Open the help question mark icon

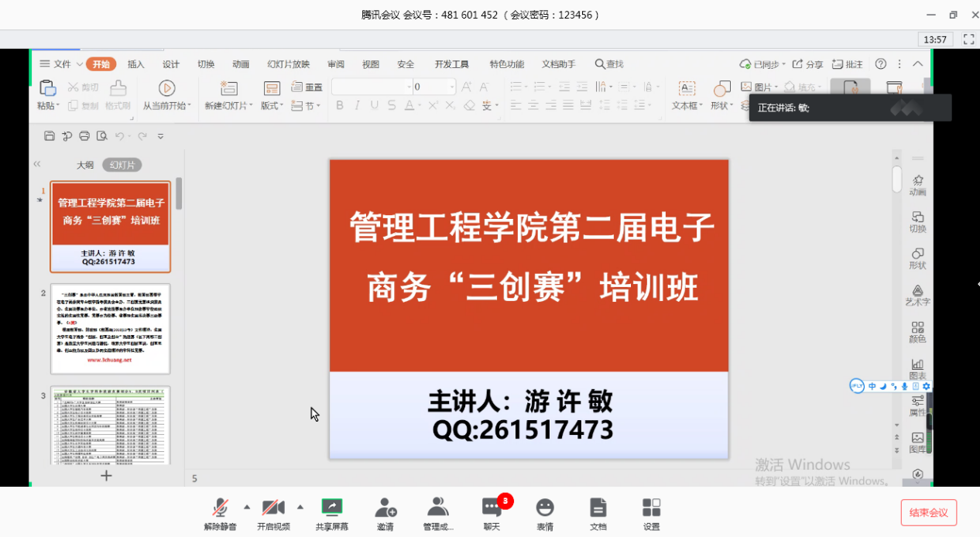click(x=881, y=64)
